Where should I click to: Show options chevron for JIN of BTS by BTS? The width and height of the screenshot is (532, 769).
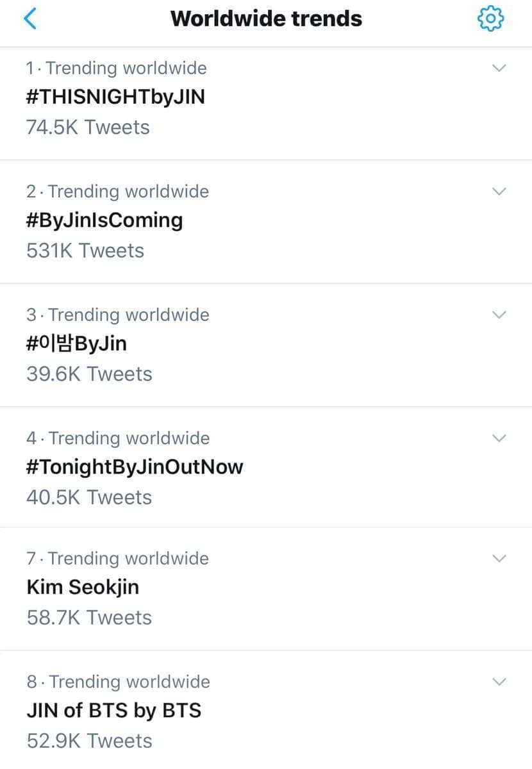tap(499, 681)
